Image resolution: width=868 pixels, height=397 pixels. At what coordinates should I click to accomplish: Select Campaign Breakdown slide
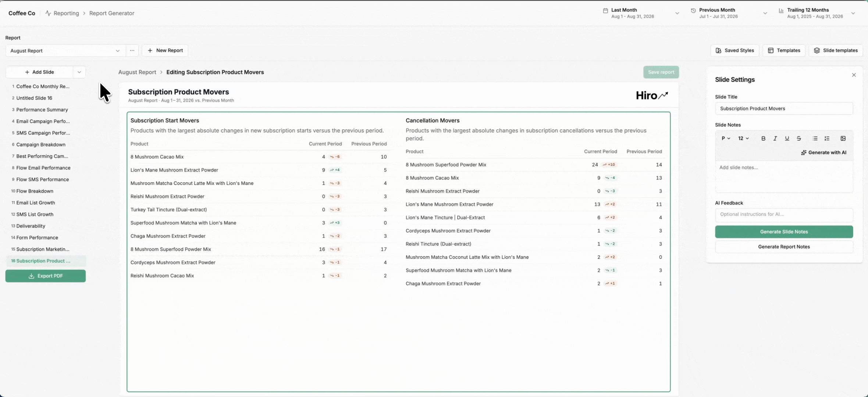pyautogui.click(x=46, y=145)
